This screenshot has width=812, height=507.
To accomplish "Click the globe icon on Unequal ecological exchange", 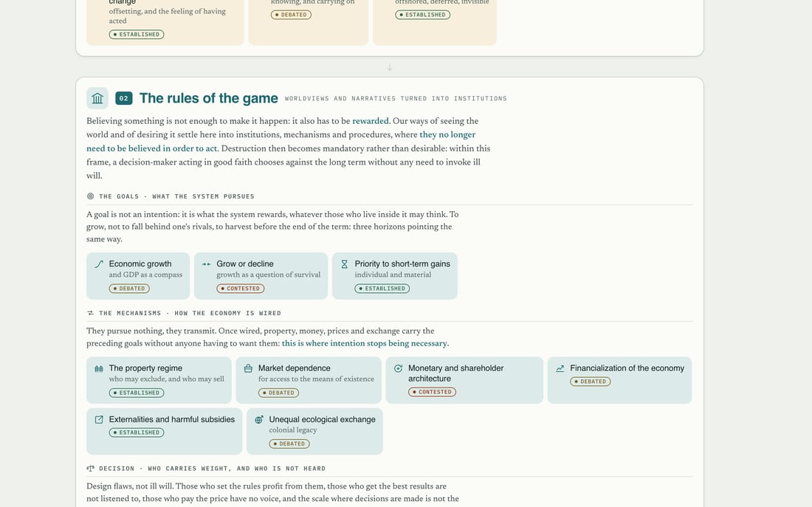I will pos(259,419).
